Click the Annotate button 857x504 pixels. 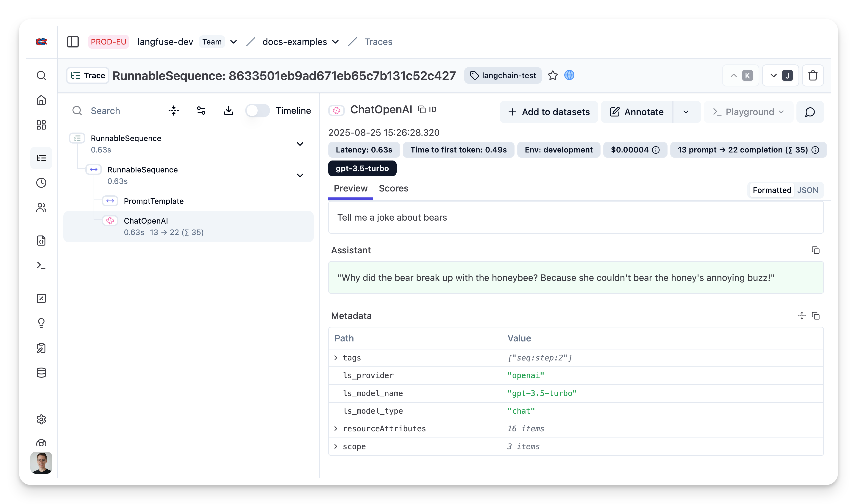637,112
